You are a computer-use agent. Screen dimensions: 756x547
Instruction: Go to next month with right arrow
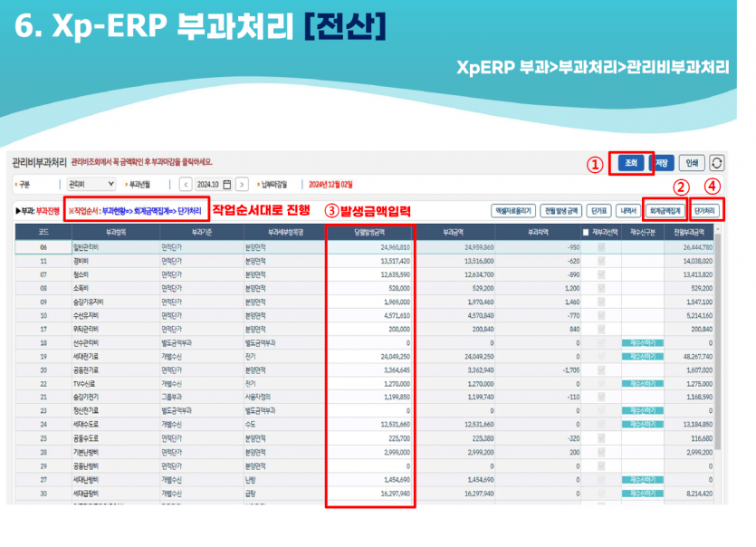click(242, 184)
